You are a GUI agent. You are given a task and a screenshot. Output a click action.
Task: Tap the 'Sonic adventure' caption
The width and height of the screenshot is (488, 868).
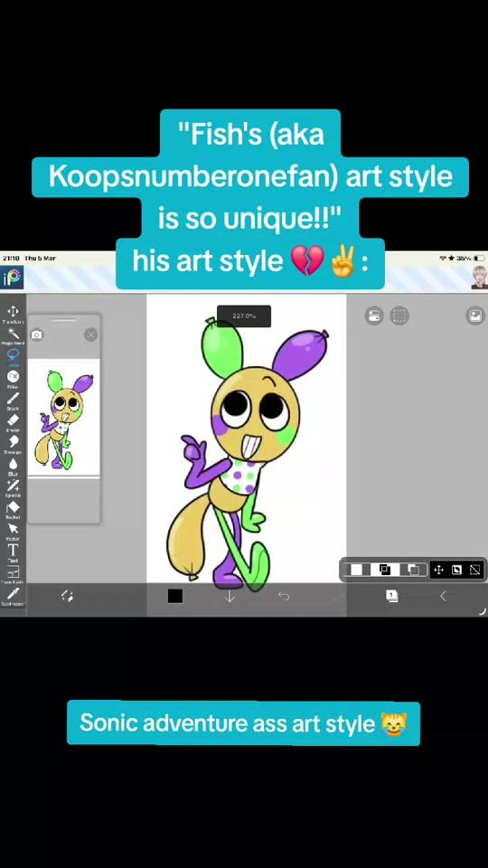pos(243,723)
